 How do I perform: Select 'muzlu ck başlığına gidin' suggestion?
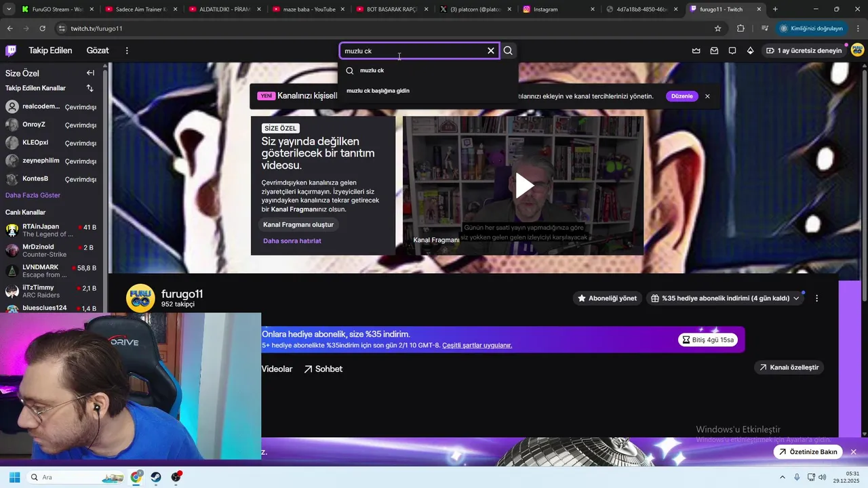click(x=428, y=91)
